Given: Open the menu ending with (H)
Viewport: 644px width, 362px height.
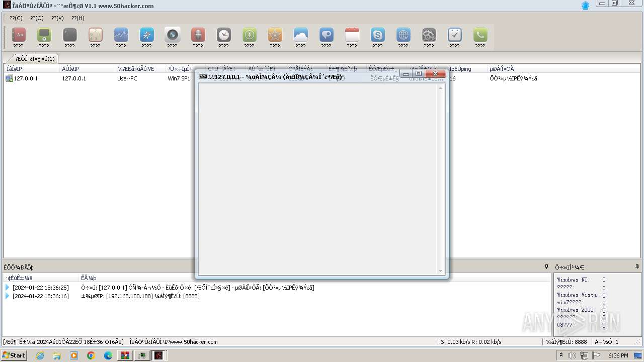Looking at the screenshot, I should tap(78, 18).
